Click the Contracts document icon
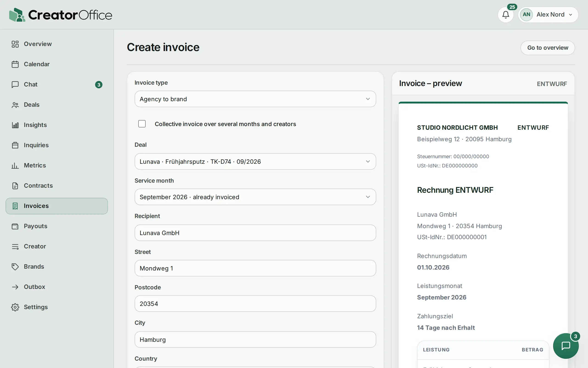The image size is (588, 368). tap(15, 186)
